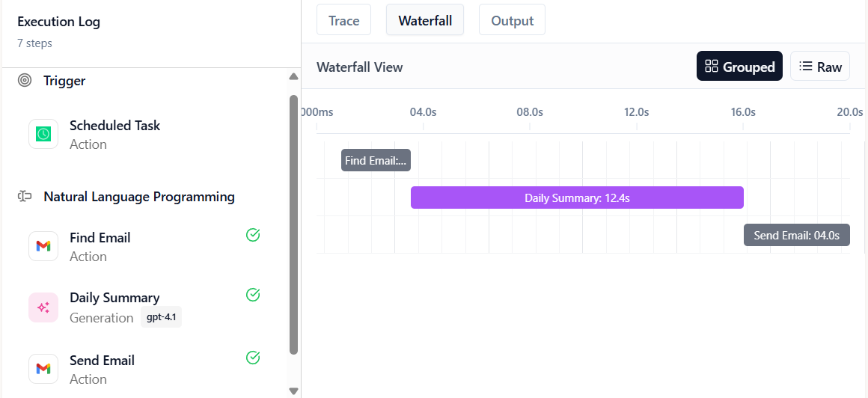Click the green checkmark next to Find Email

point(253,236)
